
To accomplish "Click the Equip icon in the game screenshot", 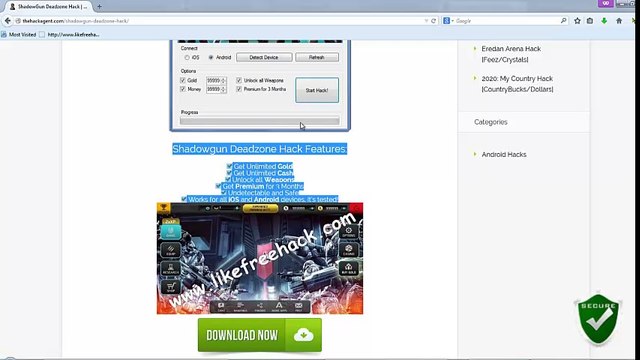I will [x=171, y=250].
